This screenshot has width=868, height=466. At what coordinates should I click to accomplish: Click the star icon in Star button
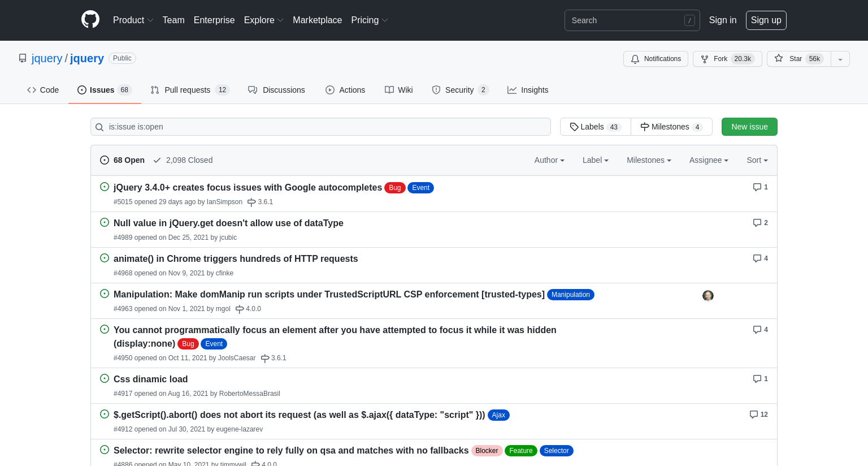[779, 58]
